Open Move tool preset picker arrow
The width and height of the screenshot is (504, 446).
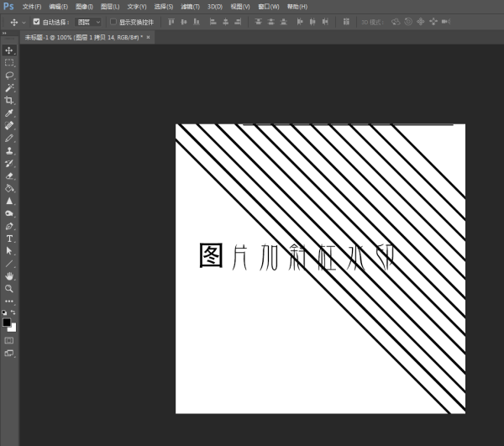(24, 23)
